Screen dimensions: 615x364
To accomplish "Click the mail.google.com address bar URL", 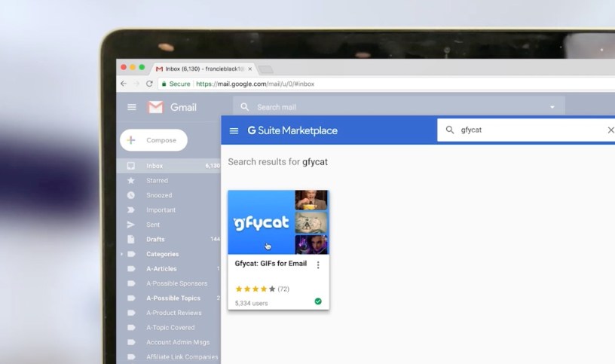I will pyautogui.click(x=255, y=84).
